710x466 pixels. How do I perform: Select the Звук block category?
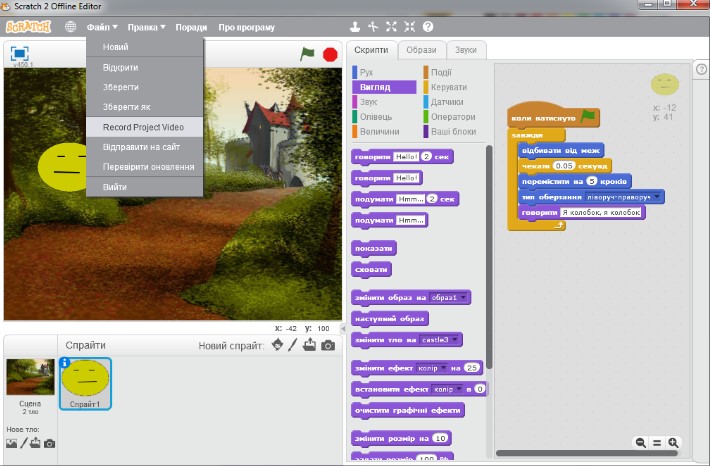[384, 102]
